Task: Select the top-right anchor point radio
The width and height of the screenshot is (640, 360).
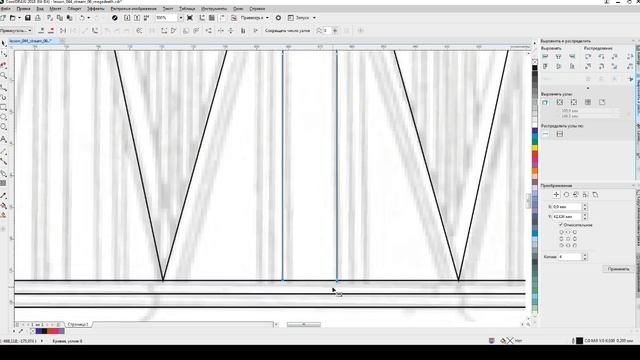Action: pos(575,232)
